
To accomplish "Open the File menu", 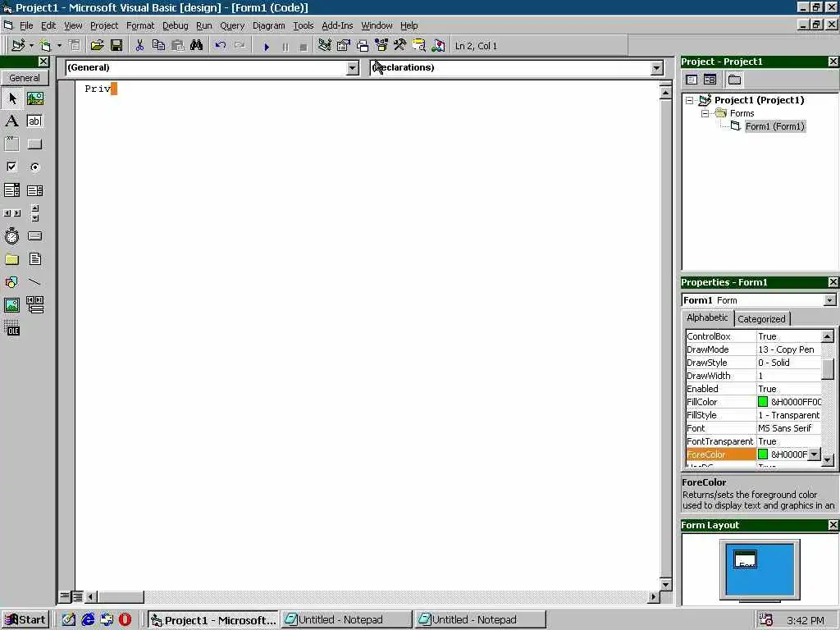I will click(x=26, y=25).
